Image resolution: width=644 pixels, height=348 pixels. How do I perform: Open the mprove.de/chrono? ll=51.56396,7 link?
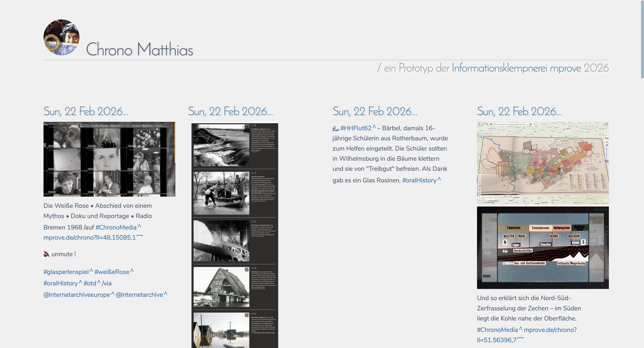[x=527, y=335]
